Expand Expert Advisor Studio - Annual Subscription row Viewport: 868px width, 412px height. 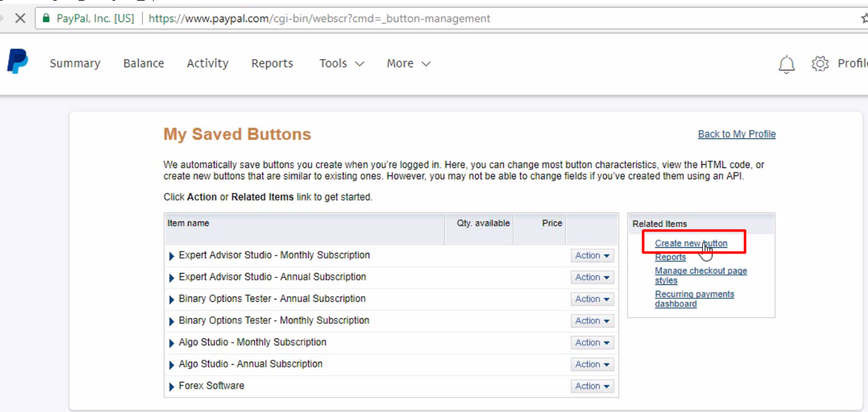click(172, 278)
